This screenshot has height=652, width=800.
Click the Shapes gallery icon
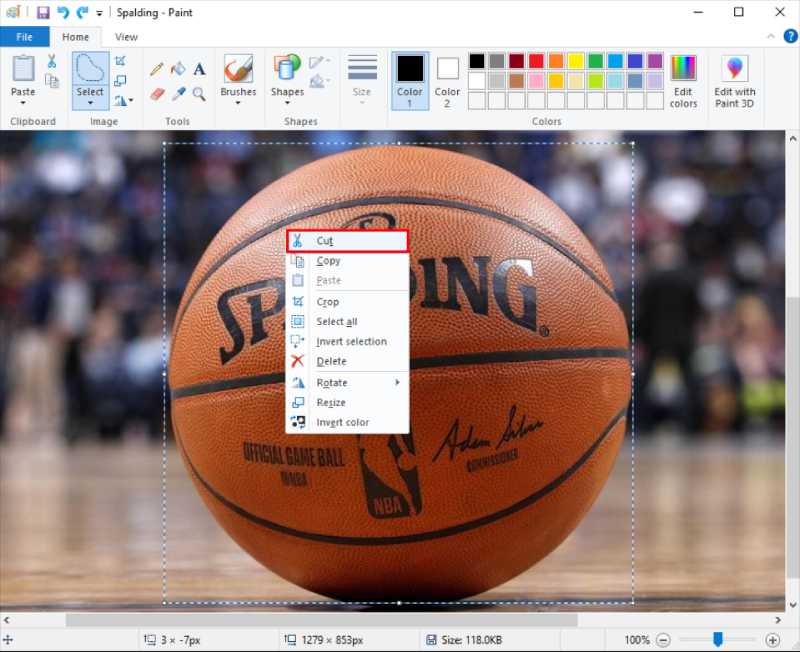coord(287,67)
